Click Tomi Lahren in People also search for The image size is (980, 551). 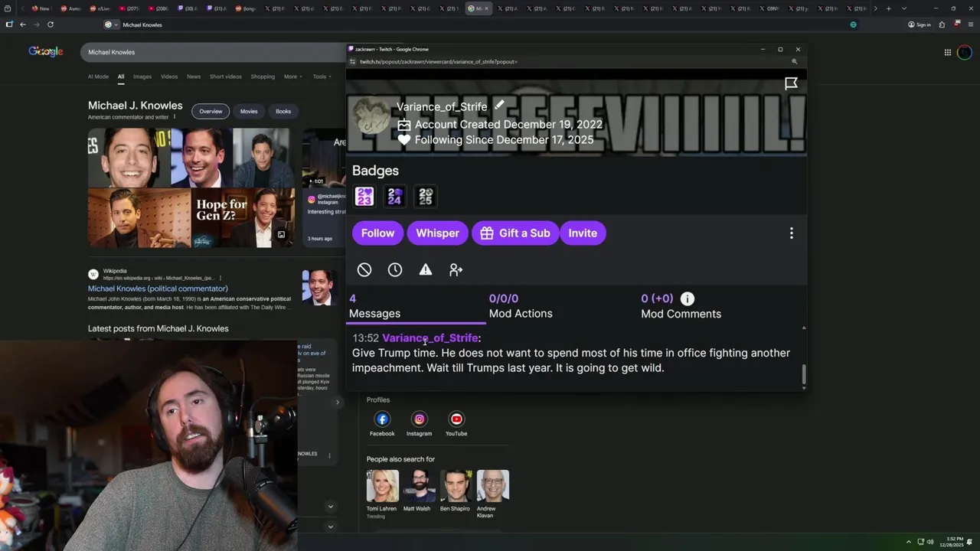click(381, 491)
